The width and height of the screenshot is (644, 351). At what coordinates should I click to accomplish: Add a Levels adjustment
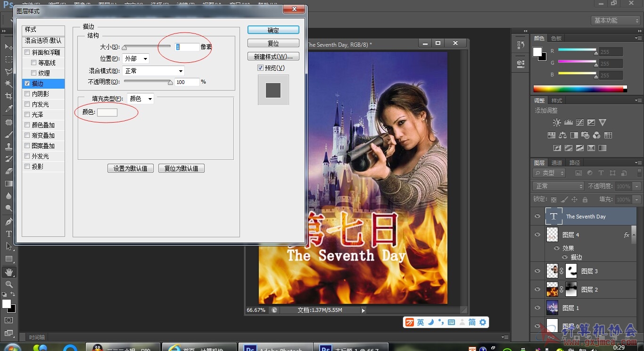click(x=569, y=123)
